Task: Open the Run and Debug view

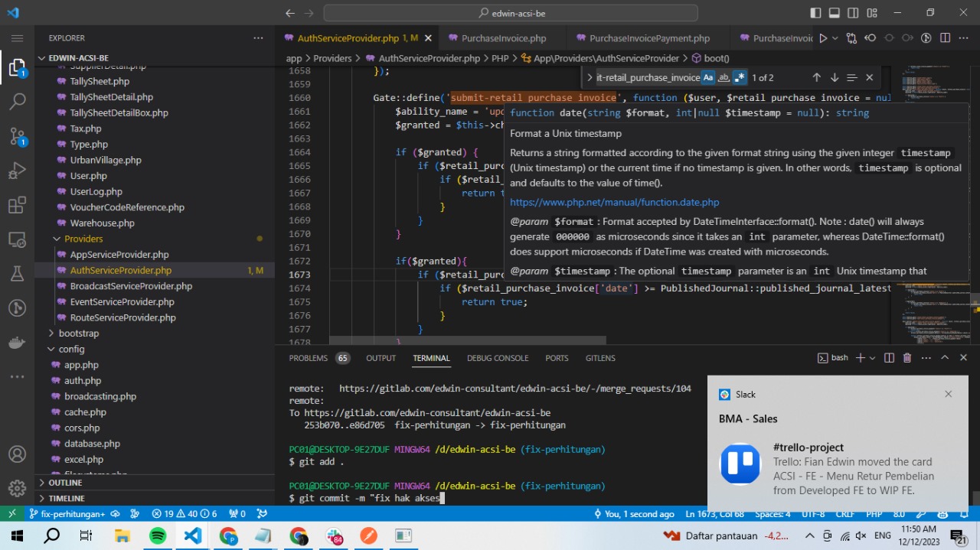Action: point(17,171)
